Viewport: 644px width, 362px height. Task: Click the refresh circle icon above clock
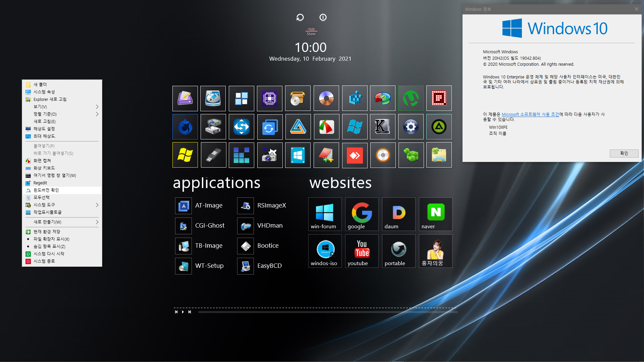pyautogui.click(x=300, y=17)
